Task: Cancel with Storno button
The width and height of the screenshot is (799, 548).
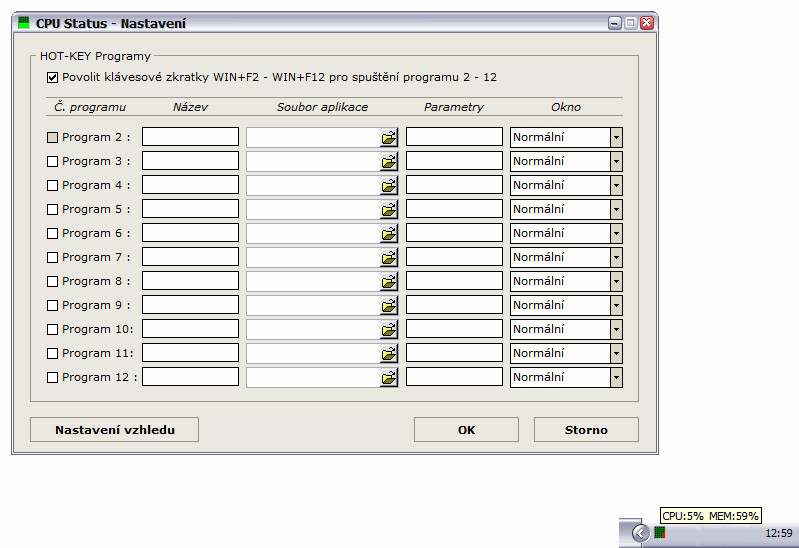Action: coord(586,430)
